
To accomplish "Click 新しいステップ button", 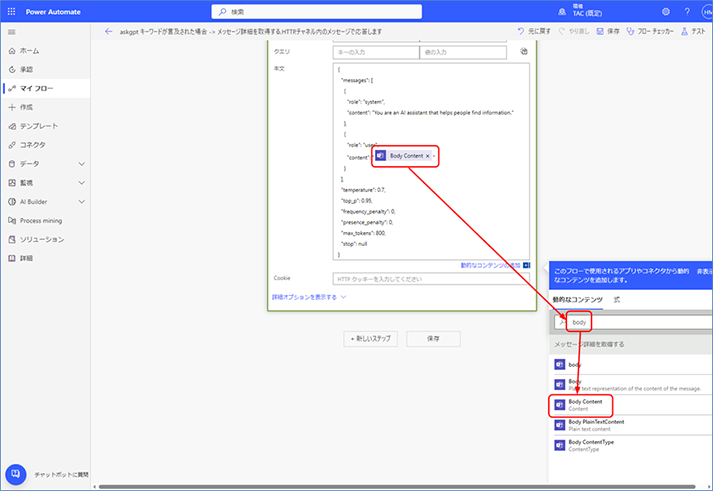I will click(x=371, y=339).
